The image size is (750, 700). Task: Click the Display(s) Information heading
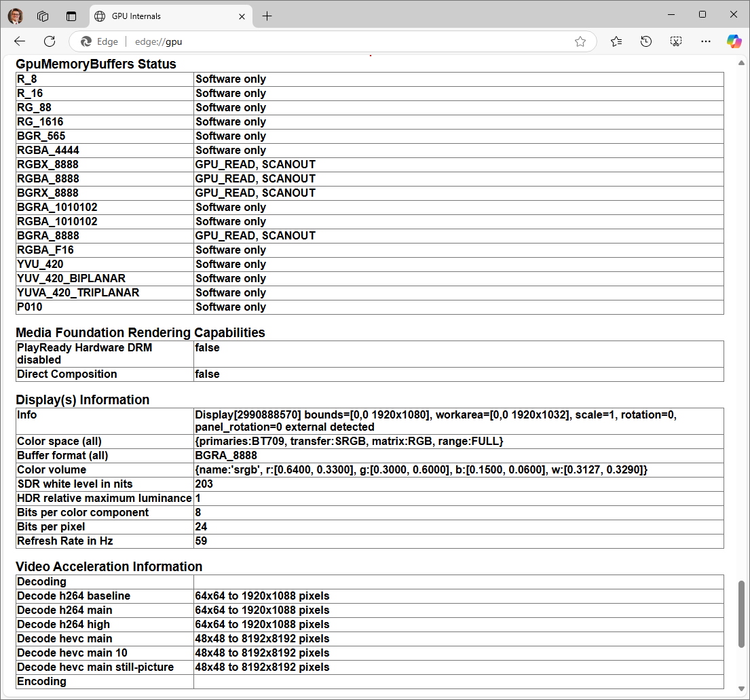point(83,400)
